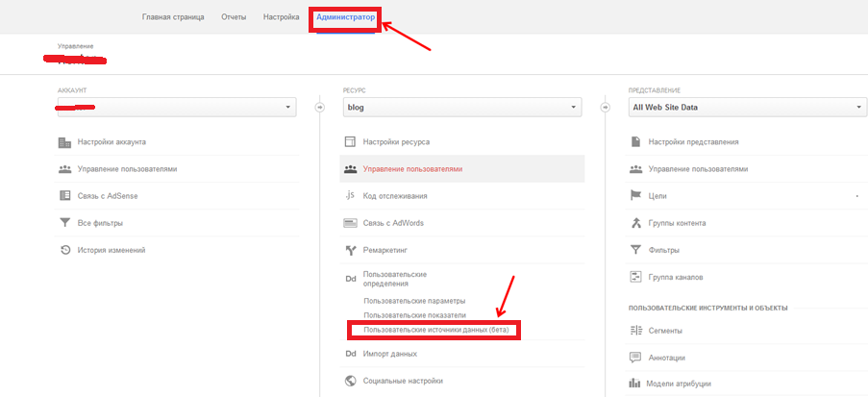Click the Ремаркетинг fork icon
Screen dimensions: 868x397
click(x=350, y=250)
